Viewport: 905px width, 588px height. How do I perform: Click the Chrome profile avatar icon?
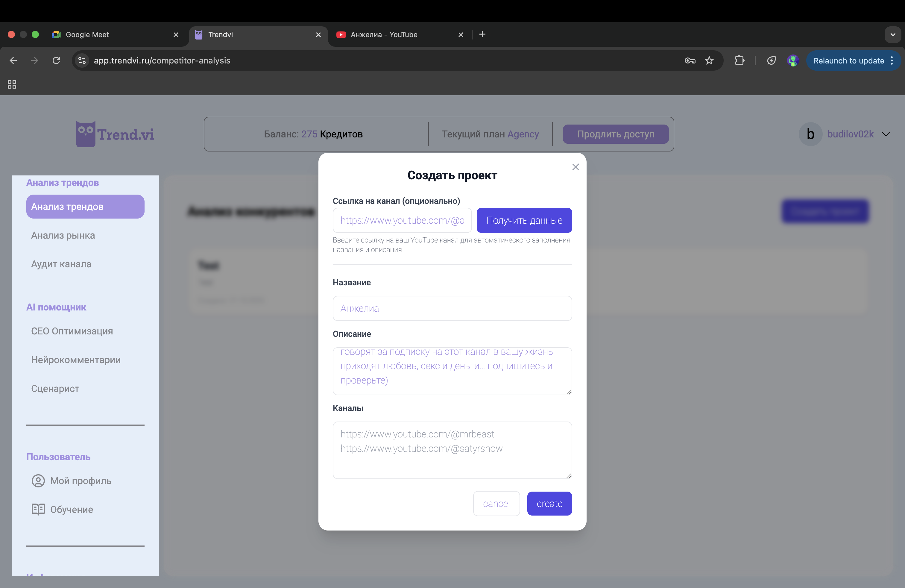(x=792, y=60)
